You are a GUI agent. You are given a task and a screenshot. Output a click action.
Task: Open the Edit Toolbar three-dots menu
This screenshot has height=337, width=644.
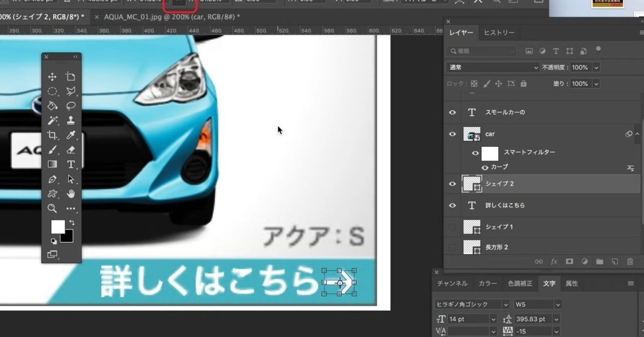click(70, 208)
